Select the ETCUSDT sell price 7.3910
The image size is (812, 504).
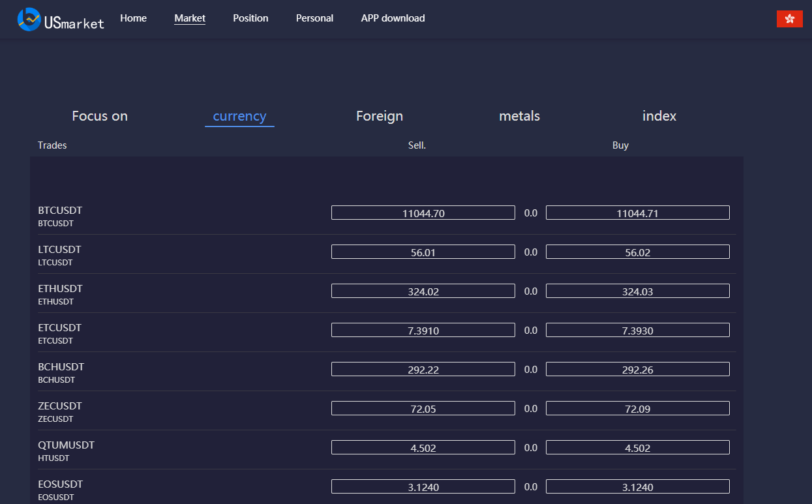click(423, 331)
